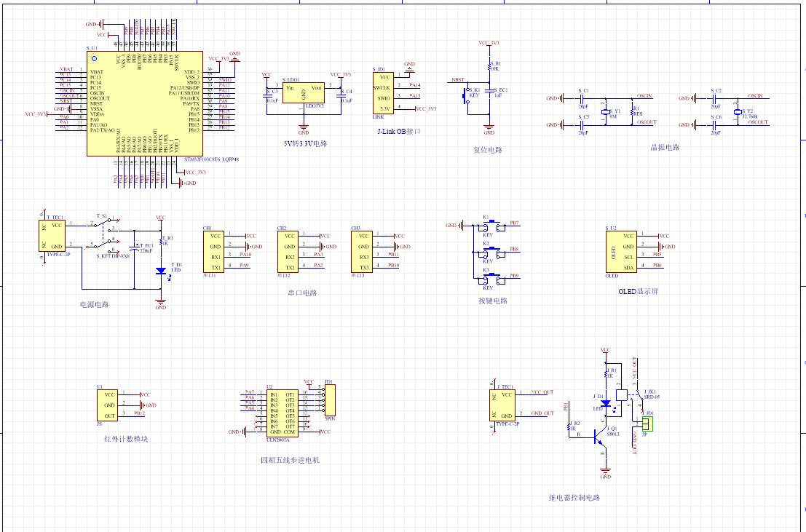Click the '红外计数模块' caption
The height and width of the screenshot is (532, 806).
coord(126,439)
